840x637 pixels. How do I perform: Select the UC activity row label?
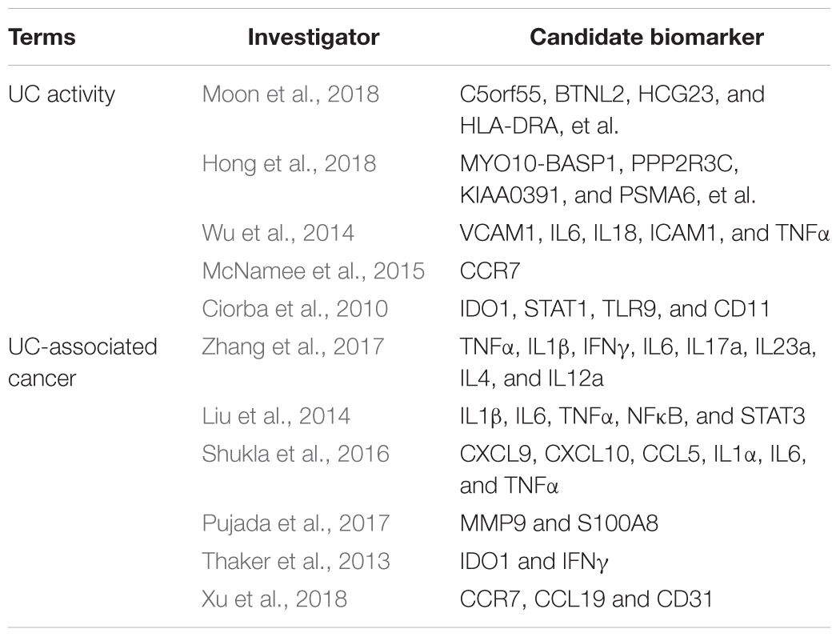pos(62,94)
